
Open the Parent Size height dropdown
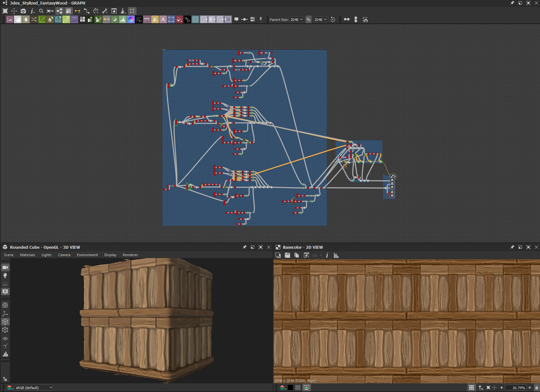tap(321, 19)
